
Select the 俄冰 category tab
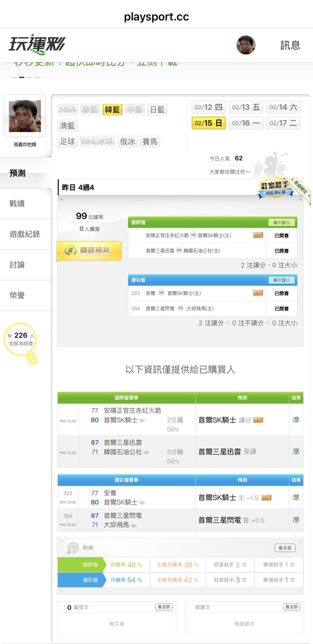coord(128,142)
